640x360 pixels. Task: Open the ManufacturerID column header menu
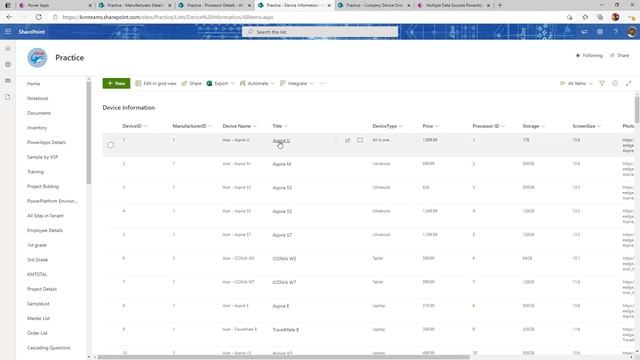192,126
